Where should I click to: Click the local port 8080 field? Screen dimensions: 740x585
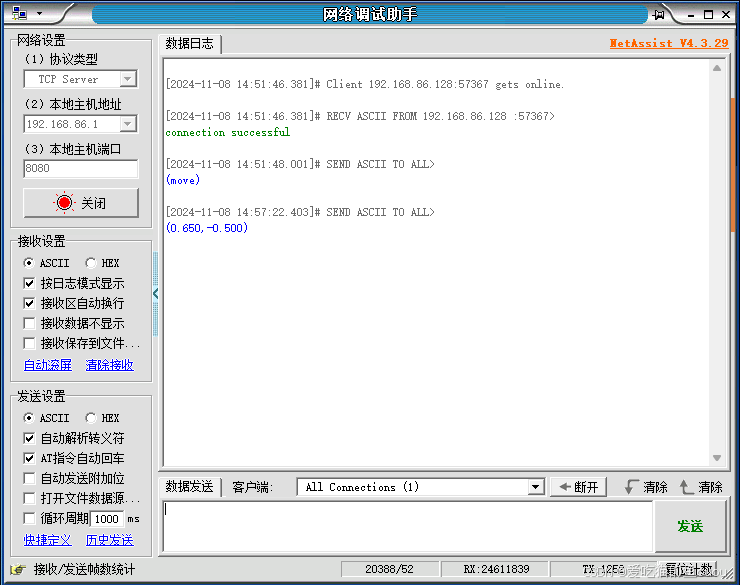[81, 168]
